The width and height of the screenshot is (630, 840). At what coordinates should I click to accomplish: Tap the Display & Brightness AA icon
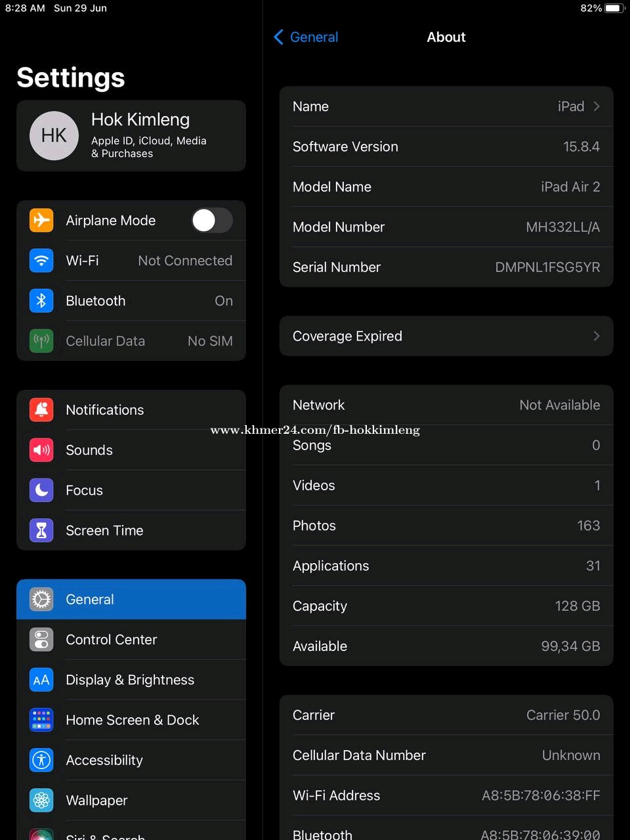(x=41, y=680)
